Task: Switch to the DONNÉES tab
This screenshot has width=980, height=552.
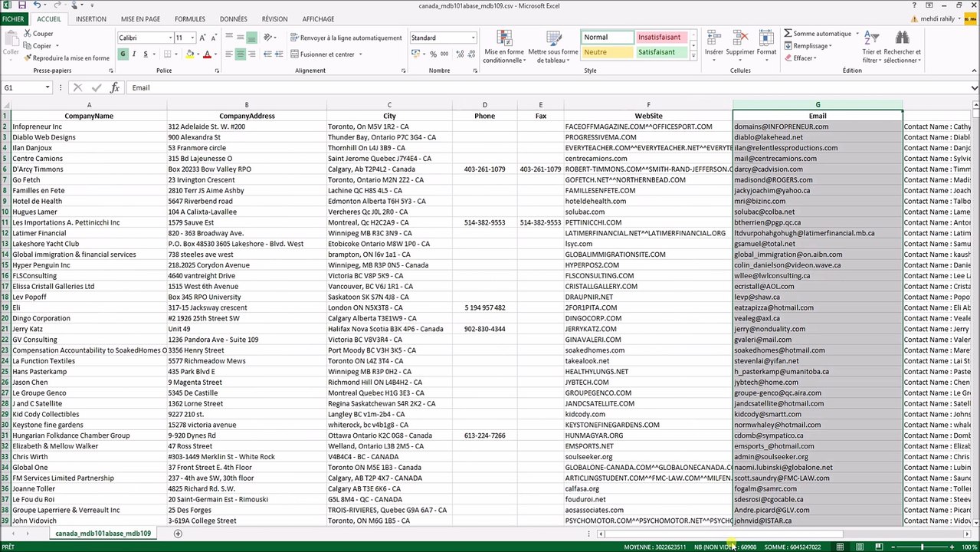Action: (234, 19)
